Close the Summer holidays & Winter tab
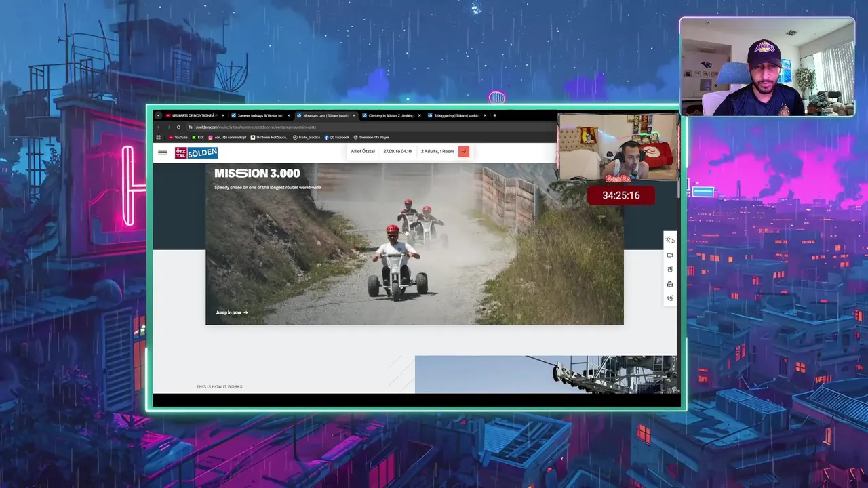Screen dimensions: 868x488 289,115
